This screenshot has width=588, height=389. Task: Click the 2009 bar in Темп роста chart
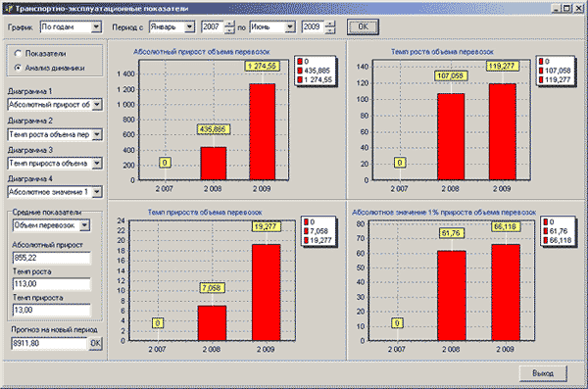click(503, 132)
